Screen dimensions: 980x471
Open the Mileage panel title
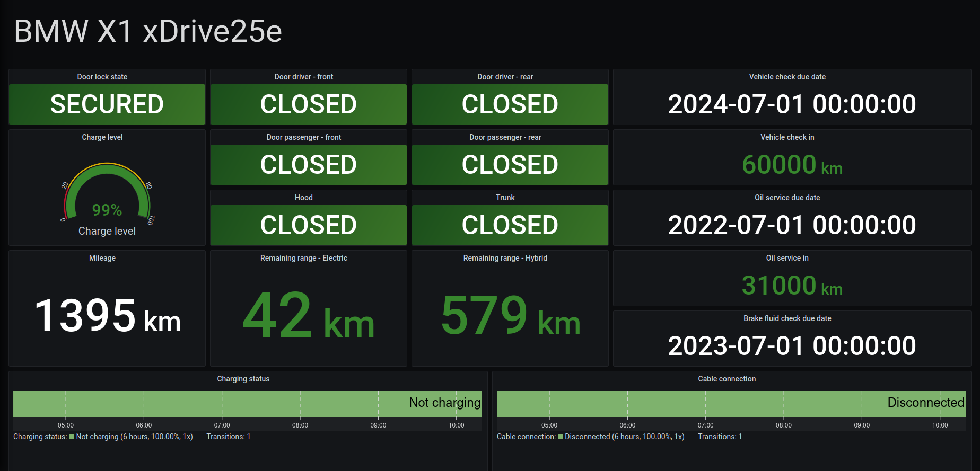(x=102, y=258)
